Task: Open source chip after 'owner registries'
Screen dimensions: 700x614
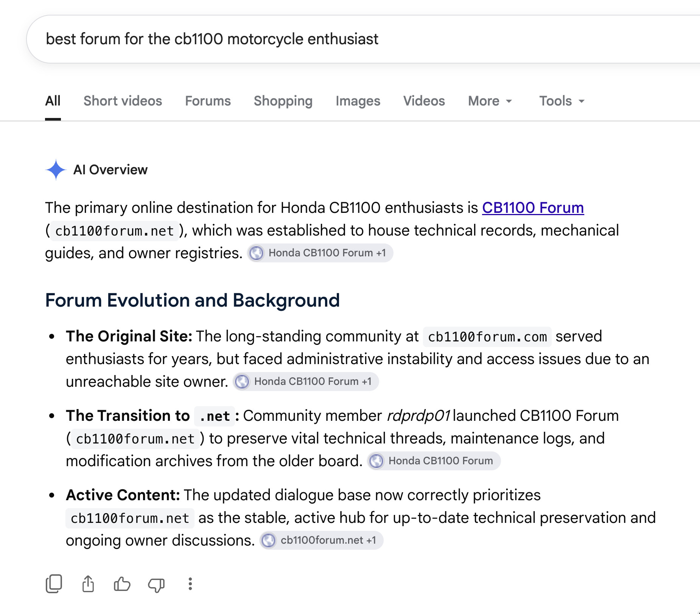Action: click(x=320, y=253)
